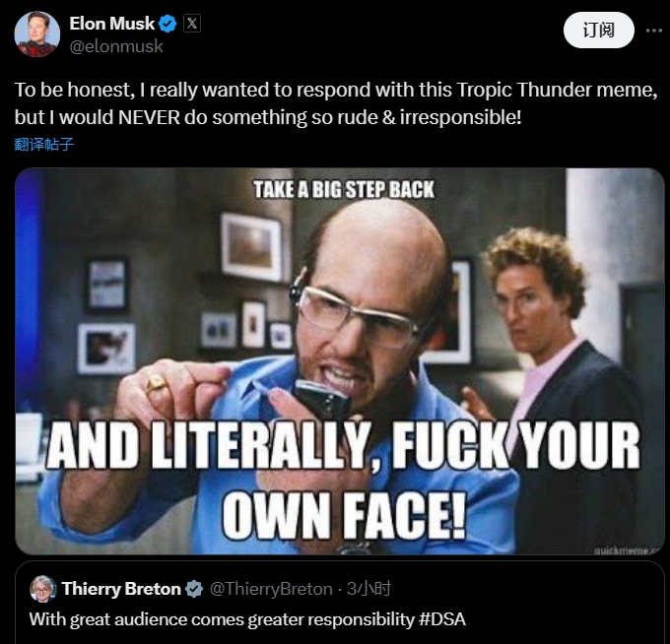This screenshot has width=670, height=644.
Task: Click the 'TAKE A BIG STEP BACK' caption
Action: pyautogui.click(x=343, y=188)
